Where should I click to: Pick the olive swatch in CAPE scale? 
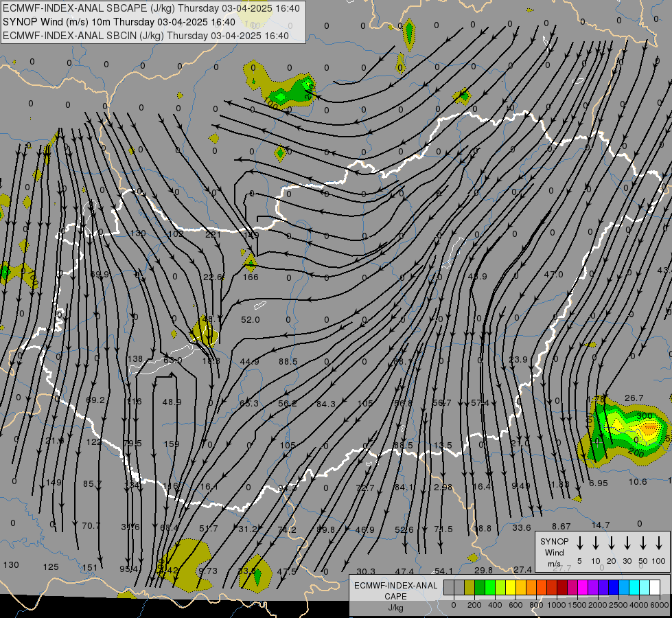[x=470, y=588]
